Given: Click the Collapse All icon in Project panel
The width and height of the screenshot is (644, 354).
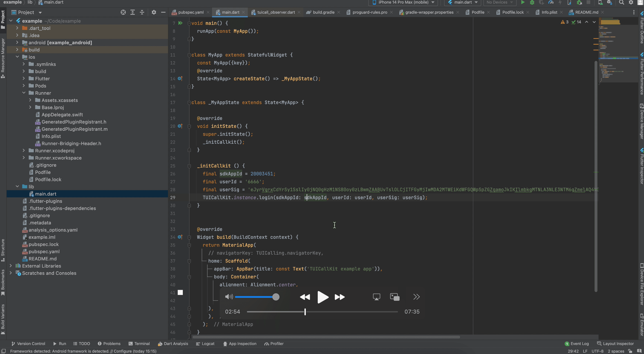Looking at the screenshot, I should pos(142,12).
